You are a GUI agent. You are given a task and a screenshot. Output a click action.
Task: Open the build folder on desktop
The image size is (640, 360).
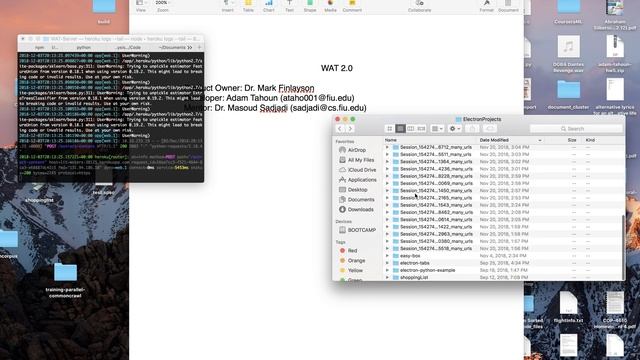coord(104,12)
